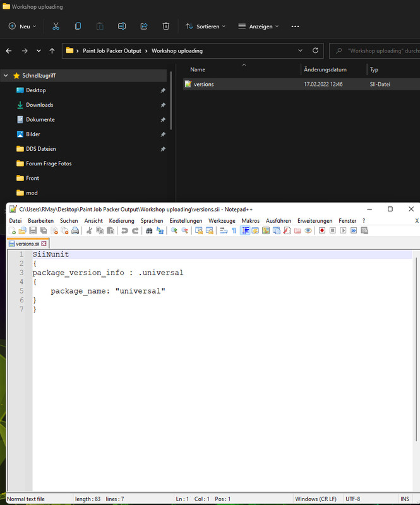Create a new file in Notepad++ toolbar
420x505 pixels.
tap(12, 230)
